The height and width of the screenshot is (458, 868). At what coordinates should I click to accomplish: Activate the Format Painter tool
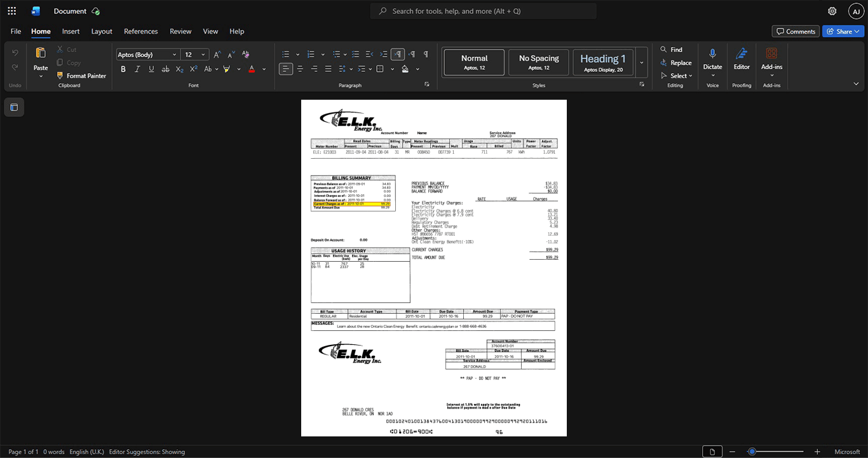[x=81, y=76]
